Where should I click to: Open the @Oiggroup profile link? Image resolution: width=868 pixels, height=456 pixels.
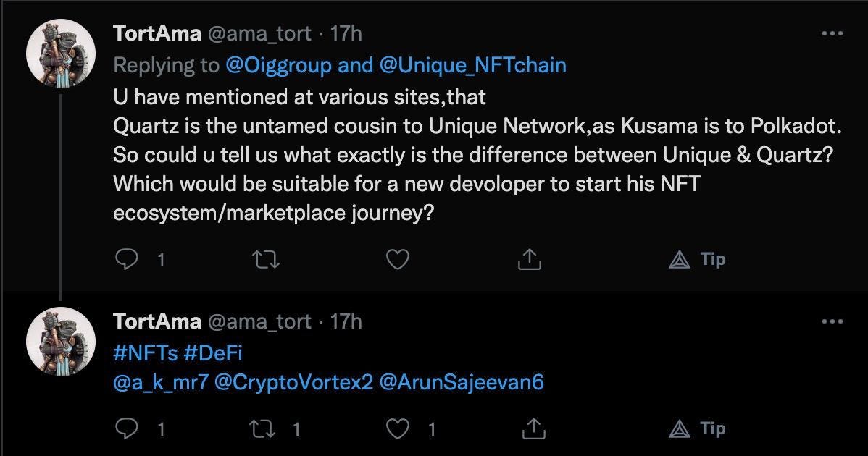click(278, 65)
